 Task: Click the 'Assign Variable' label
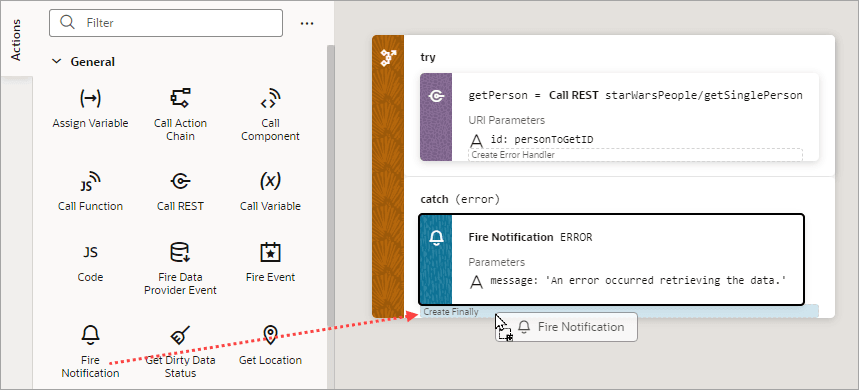click(90, 123)
